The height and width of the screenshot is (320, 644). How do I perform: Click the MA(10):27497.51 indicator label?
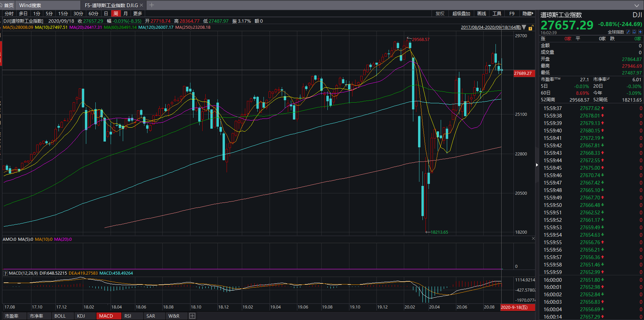click(x=51, y=27)
